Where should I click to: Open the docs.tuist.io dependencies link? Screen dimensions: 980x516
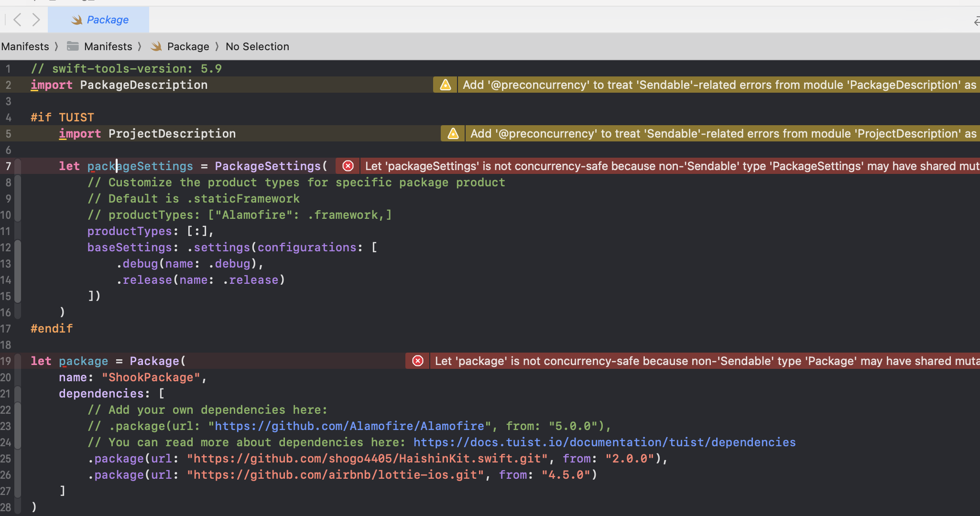605,442
